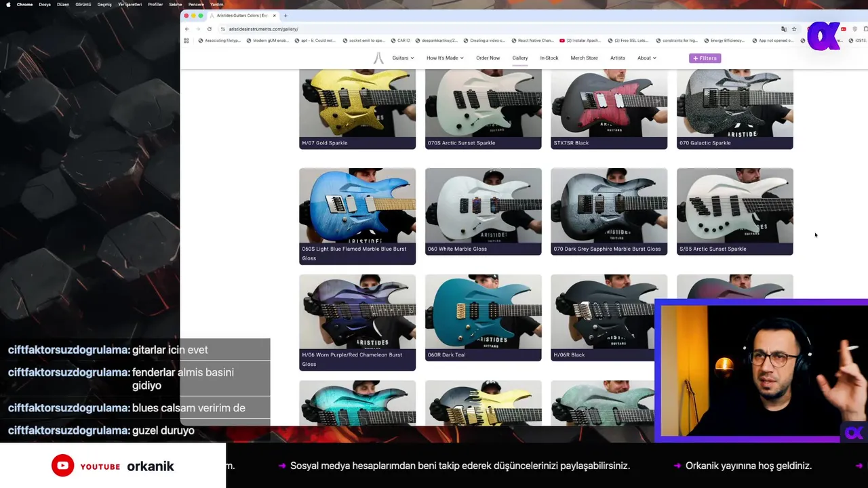Open the 070 Galactic Sparkle guitar photo
868x488 pixels.
click(x=735, y=103)
